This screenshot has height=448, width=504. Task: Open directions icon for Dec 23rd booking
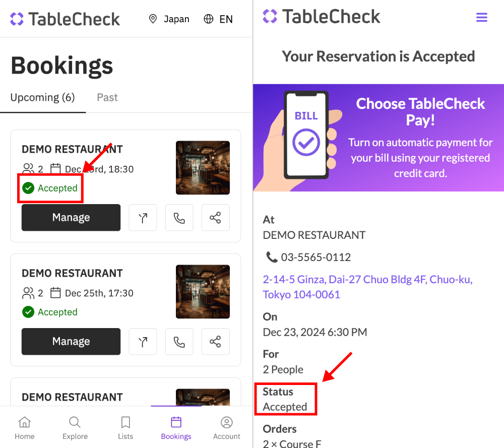143,218
